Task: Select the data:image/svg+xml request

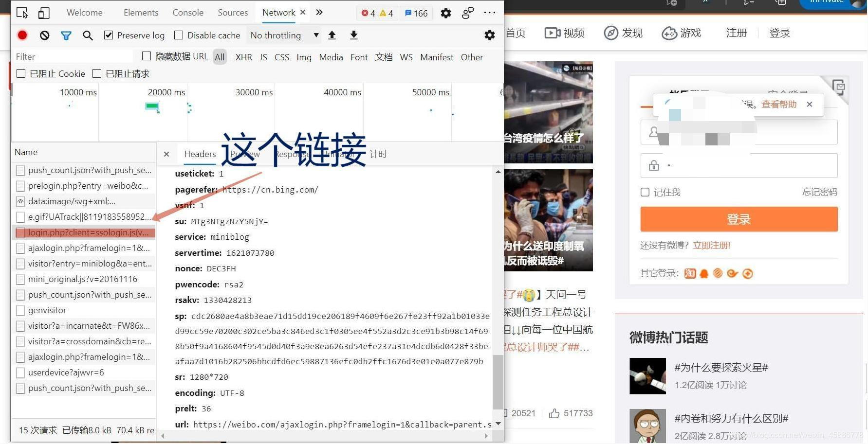Action: pos(83,201)
